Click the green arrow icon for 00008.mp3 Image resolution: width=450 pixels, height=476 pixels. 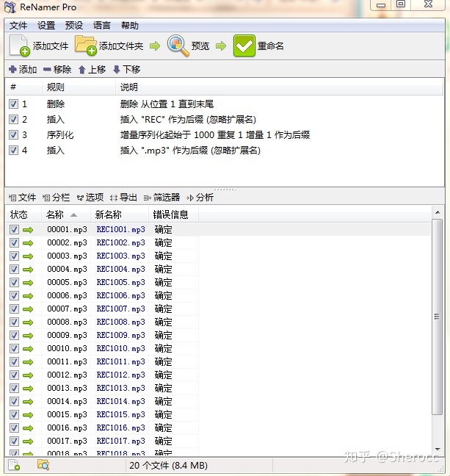point(28,322)
